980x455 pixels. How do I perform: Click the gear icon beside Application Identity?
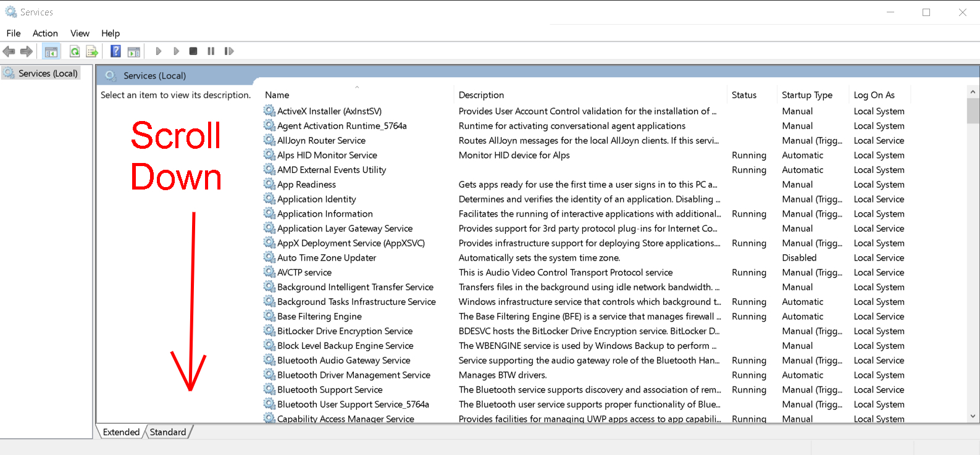click(269, 199)
